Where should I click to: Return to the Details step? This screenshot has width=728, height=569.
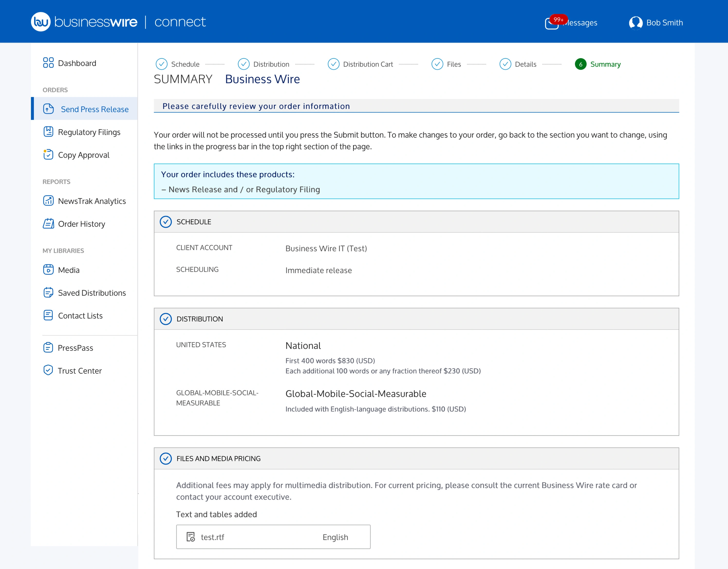518,64
